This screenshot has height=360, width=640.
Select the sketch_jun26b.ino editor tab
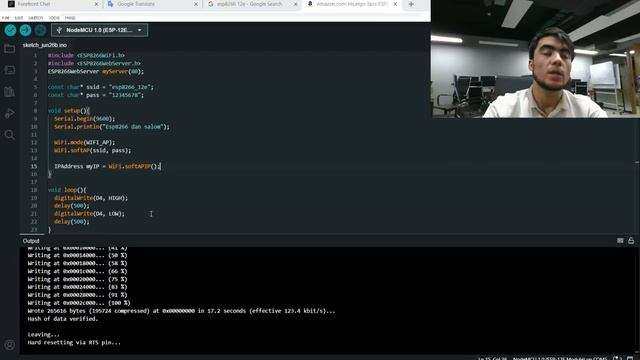coord(44,45)
